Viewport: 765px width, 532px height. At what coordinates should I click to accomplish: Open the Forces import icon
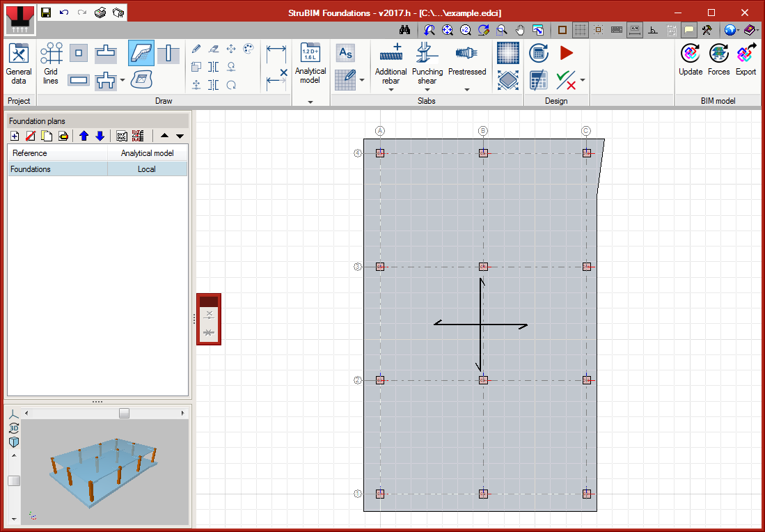[718, 59]
